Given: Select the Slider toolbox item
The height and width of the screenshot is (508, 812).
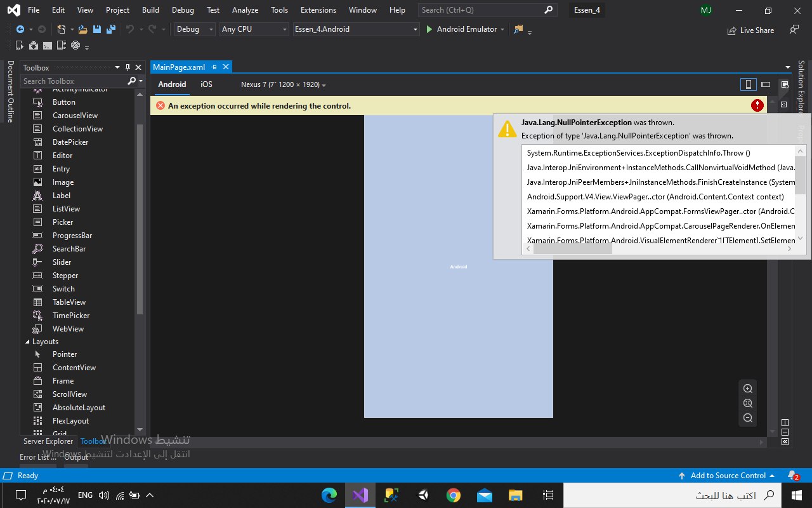Looking at the screenshot, I should pos(62,262).
